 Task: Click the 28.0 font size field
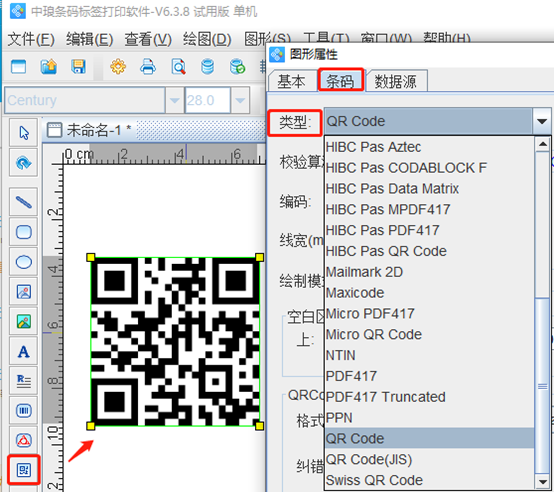point(208,100)
